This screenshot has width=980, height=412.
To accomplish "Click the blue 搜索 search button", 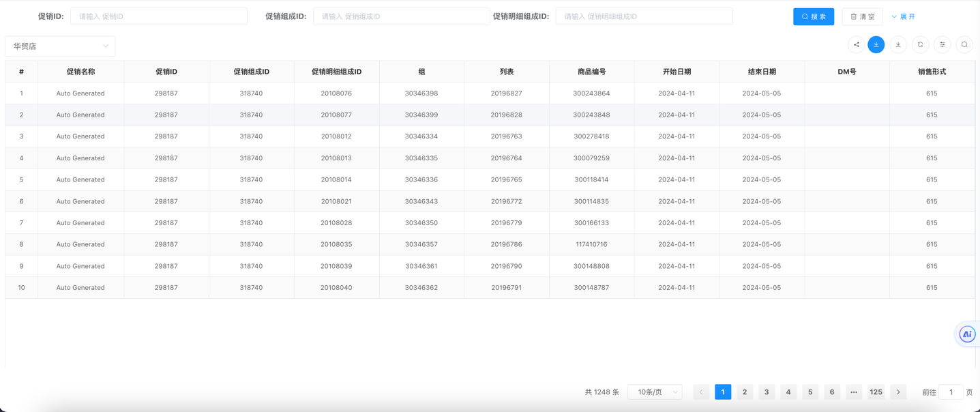I will pos(814,16).
